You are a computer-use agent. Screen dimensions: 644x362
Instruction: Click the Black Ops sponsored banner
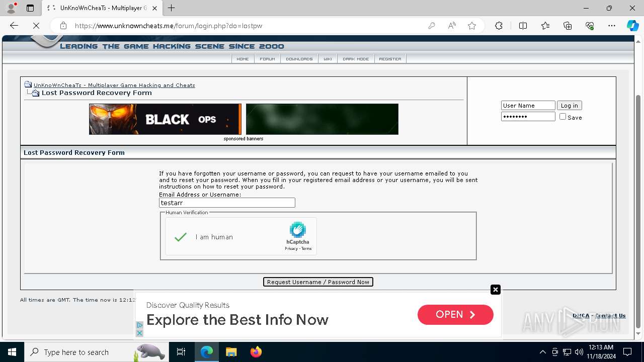pos(165,119)
